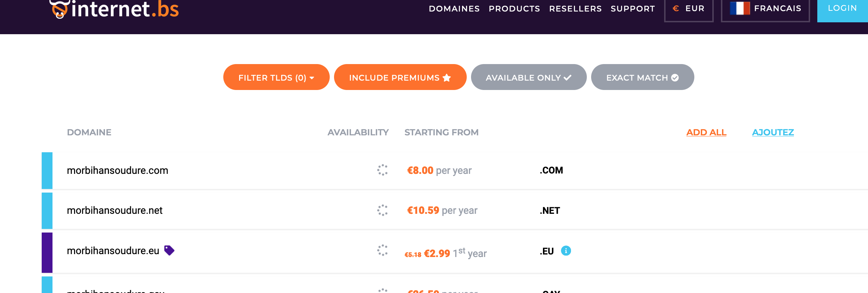
Task: Click the purple color bar of the .eu row
Action: [x=47, y=252]
